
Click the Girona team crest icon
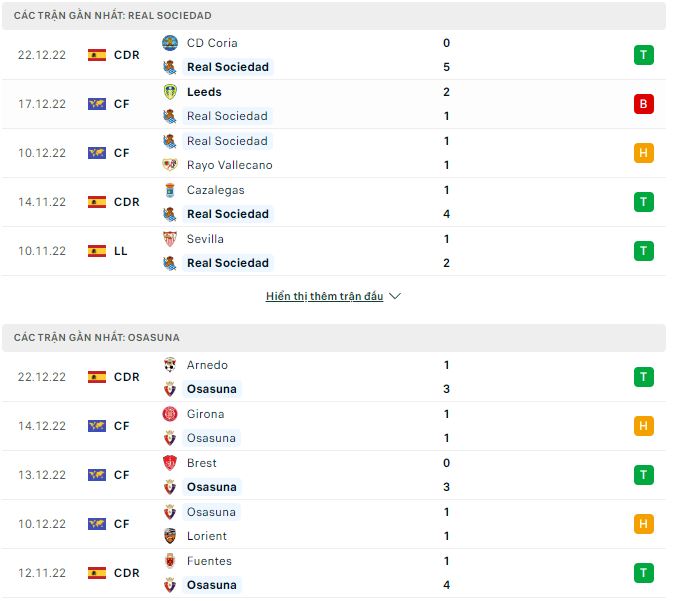click(x=170, y=414)
